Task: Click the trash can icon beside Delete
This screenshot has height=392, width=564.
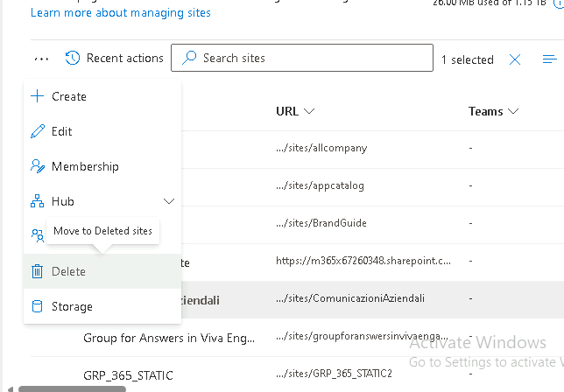Action: [x=37, y=271]
